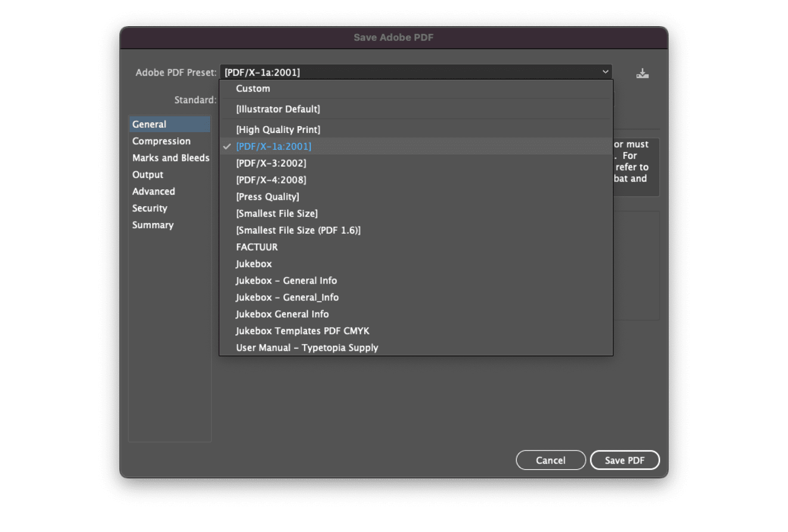Open the Output settings section
788x532 pixels.
tap(170, 175)
